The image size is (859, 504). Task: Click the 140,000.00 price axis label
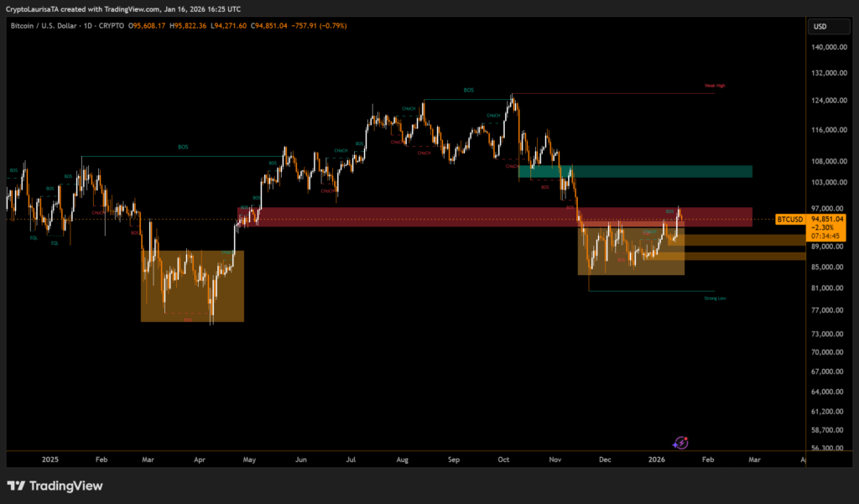pos(829,48)
